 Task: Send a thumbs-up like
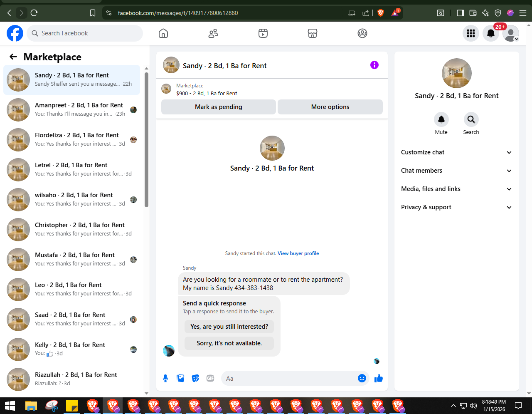pos(379,378)
